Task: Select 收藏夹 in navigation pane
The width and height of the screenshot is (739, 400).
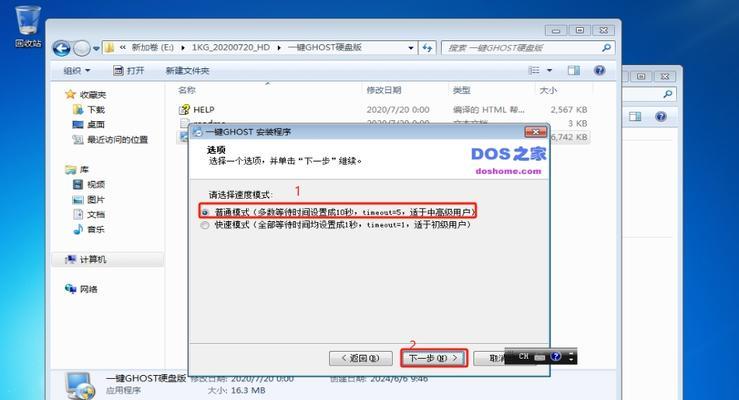Action: tap(86, 95)
